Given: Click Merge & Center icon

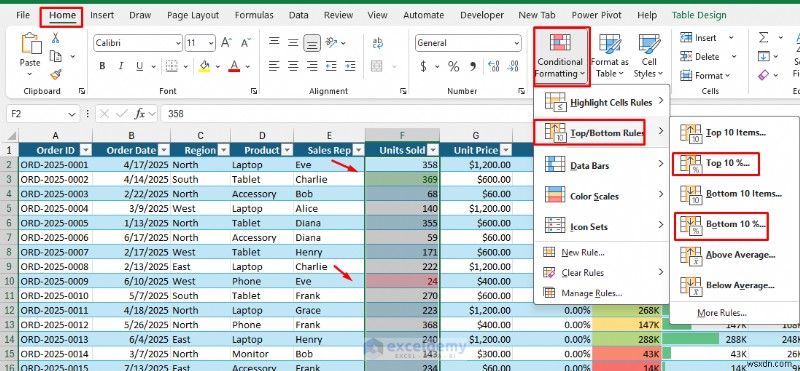Looking at the screenshot, I should pos(377,66).
